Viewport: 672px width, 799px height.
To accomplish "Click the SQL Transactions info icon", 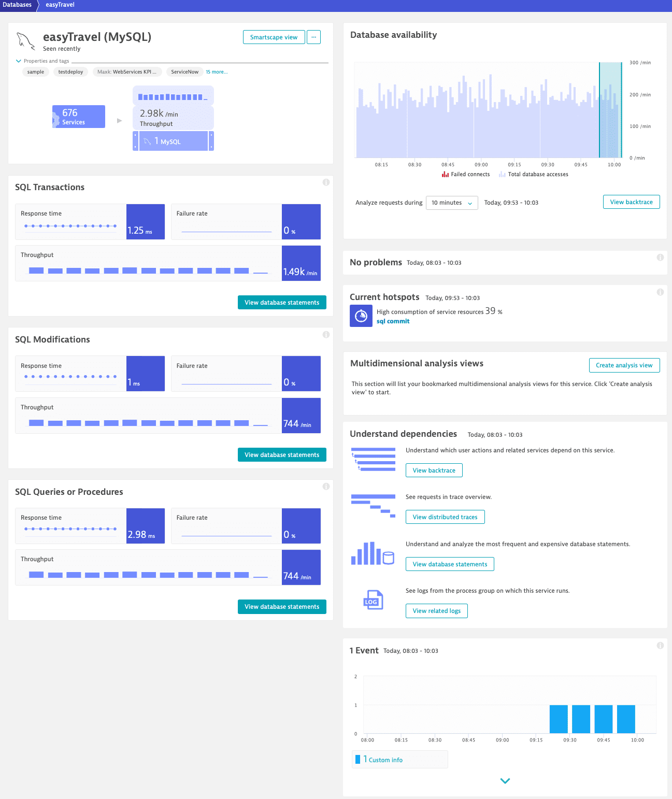I will coord(326,182).
